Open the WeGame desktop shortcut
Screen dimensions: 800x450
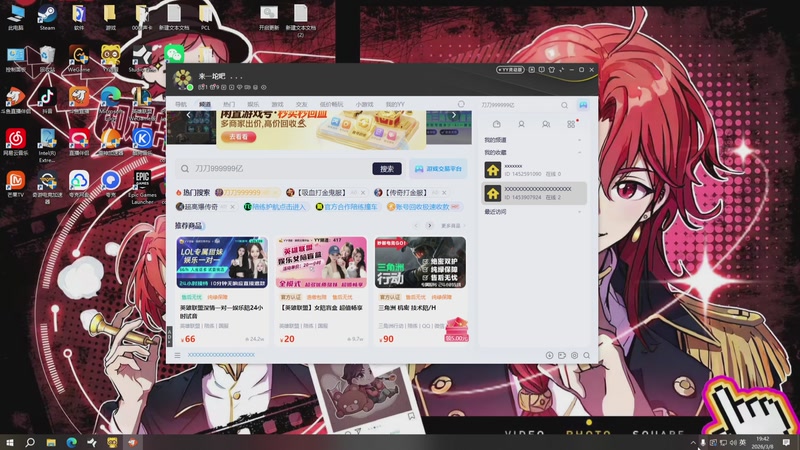point(79,59)
